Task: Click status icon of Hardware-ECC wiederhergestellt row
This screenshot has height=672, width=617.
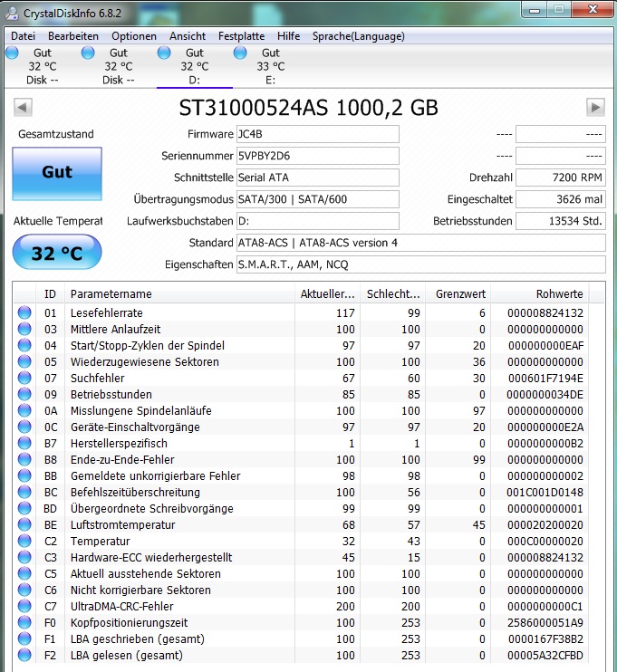Action: coord(24,557)
